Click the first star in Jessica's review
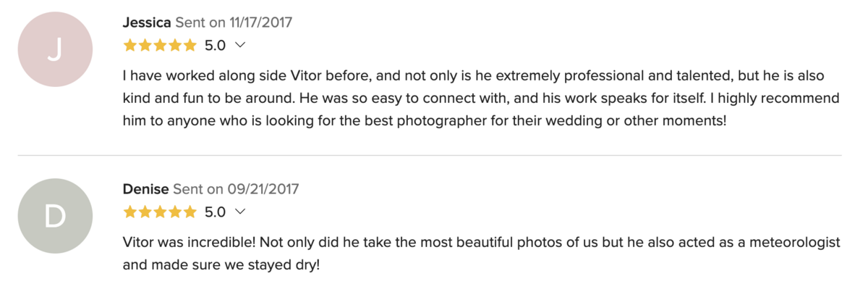 click(130, 46)
